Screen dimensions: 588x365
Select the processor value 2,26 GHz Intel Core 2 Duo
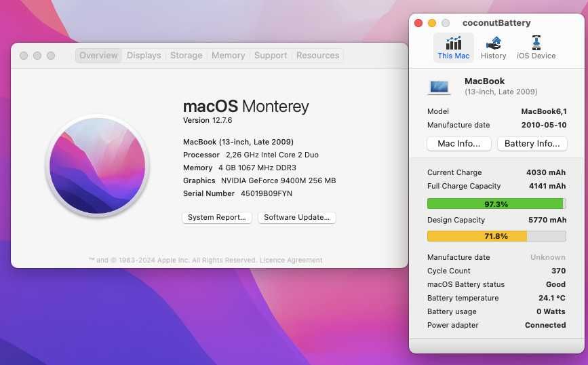click(x=272, y=155)
